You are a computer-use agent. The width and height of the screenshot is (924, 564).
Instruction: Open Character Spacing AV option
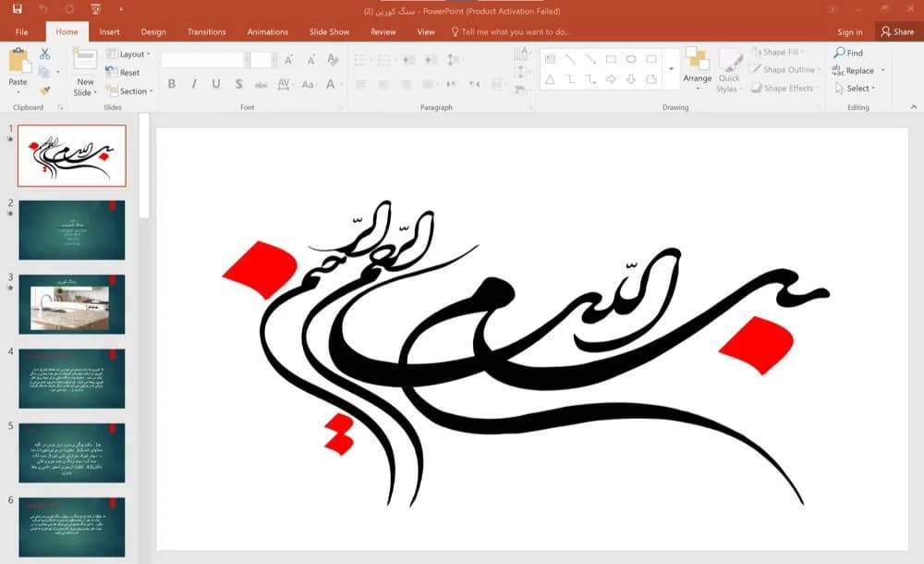[x=284, y=84]
